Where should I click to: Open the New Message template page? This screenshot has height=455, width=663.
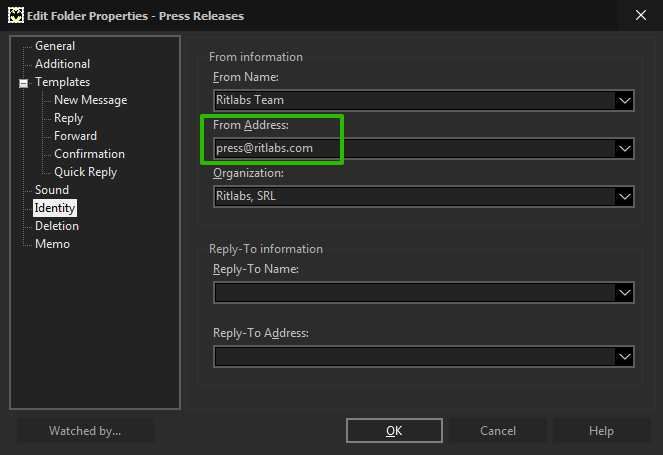pyautogui.click(x=90, y=100)
